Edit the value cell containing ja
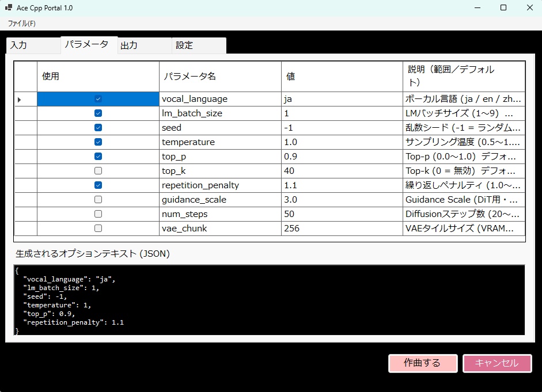 (x=342, y=99)
